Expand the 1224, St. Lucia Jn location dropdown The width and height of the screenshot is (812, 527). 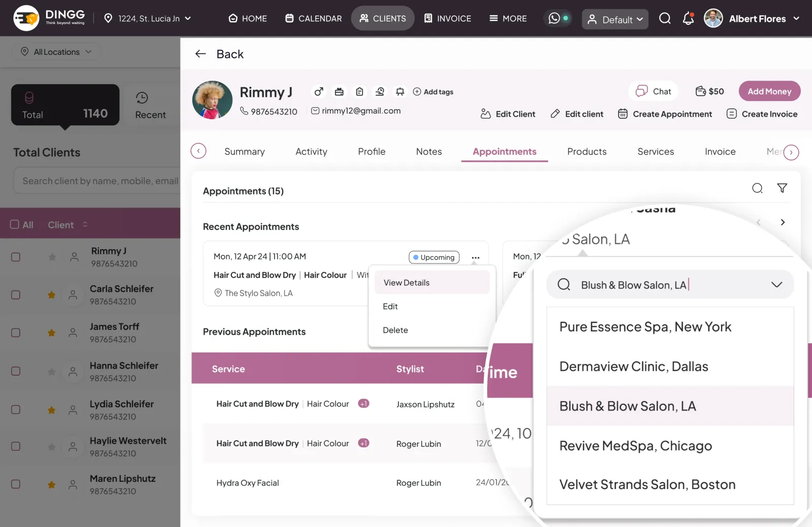click(x=148, y=18)
